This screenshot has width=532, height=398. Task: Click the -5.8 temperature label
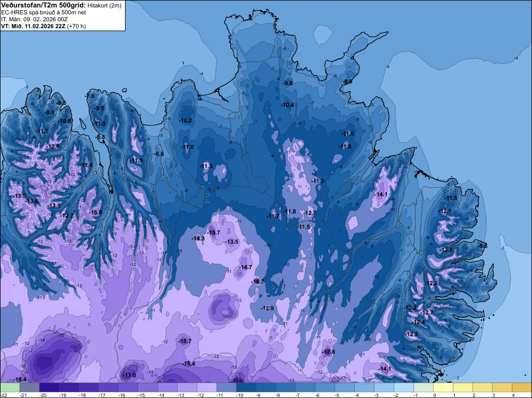pyautogui.click(x=101, y=137)
